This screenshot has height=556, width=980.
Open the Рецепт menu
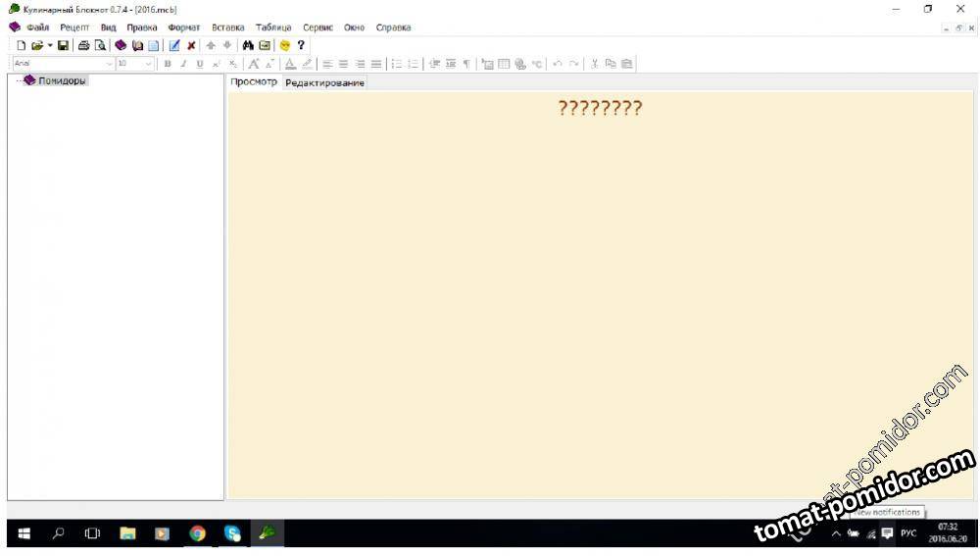coord(73,27)
